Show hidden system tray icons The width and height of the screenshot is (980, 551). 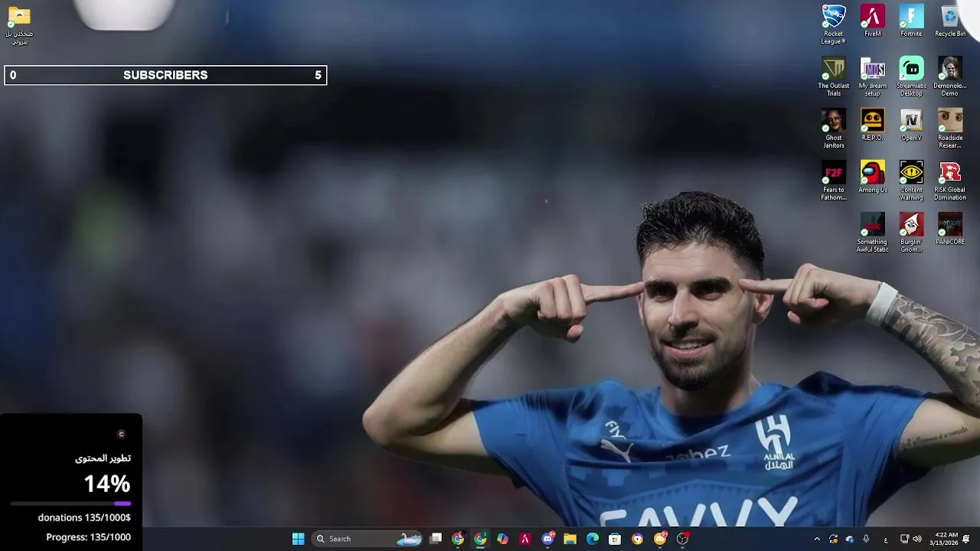coord(817,539)
